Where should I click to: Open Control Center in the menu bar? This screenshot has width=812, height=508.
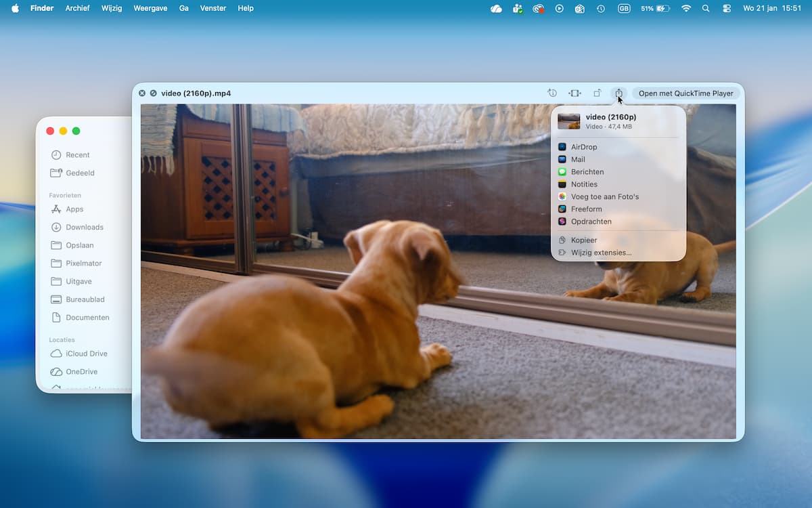(x=727, y=8)
